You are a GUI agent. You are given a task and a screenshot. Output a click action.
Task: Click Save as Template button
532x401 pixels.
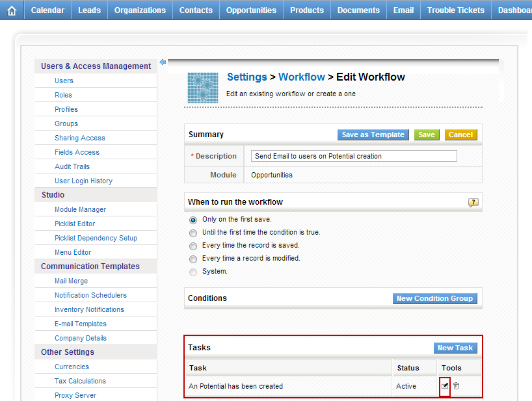point(373,135)
